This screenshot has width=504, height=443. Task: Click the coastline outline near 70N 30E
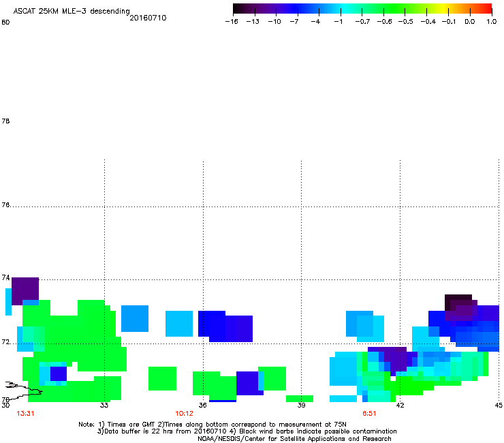23,390
